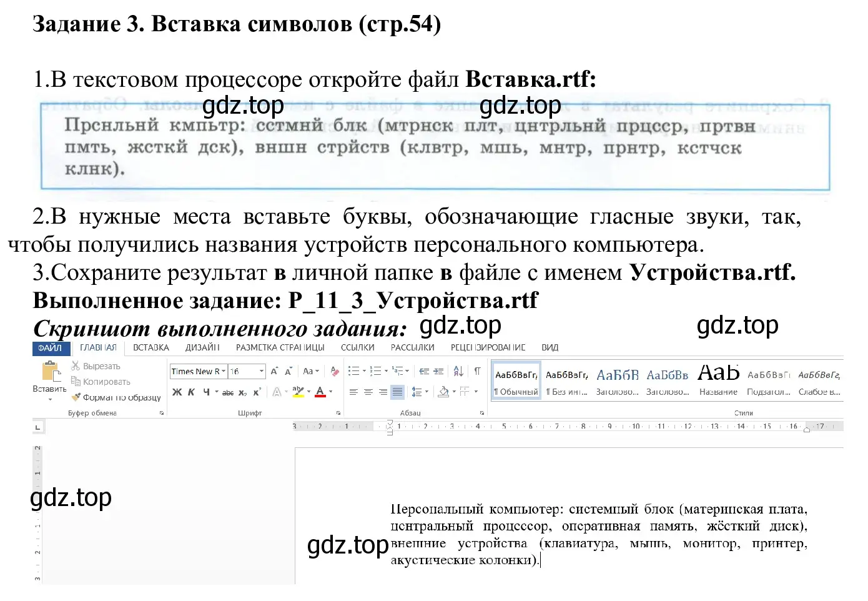Open the ССЫЛКИ ribbon tab

358,347
